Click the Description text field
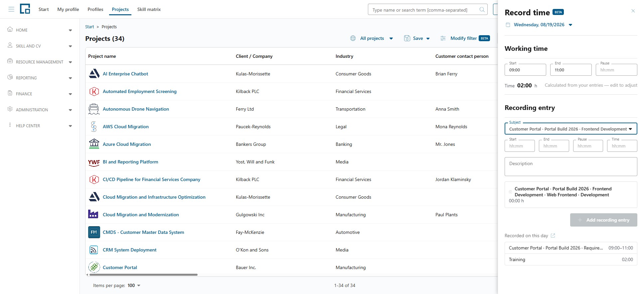 click(x=571, y=166)
